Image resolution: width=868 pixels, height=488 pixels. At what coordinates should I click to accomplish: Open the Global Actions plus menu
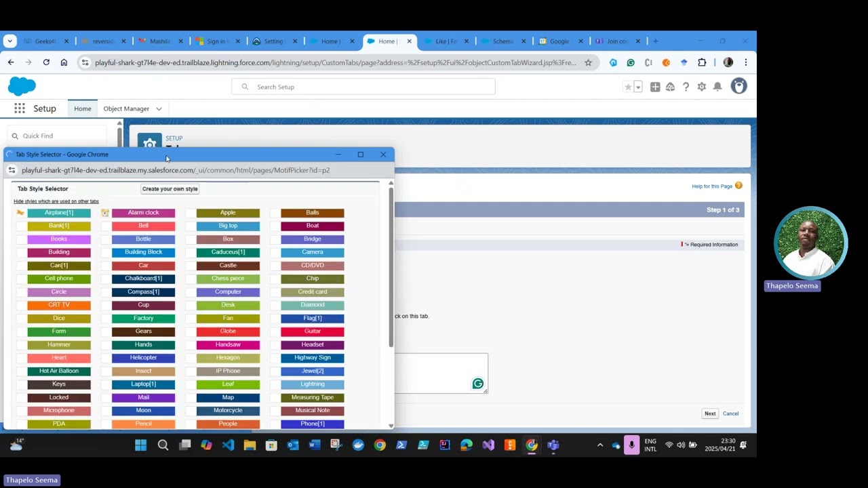(x=655, y=87)
